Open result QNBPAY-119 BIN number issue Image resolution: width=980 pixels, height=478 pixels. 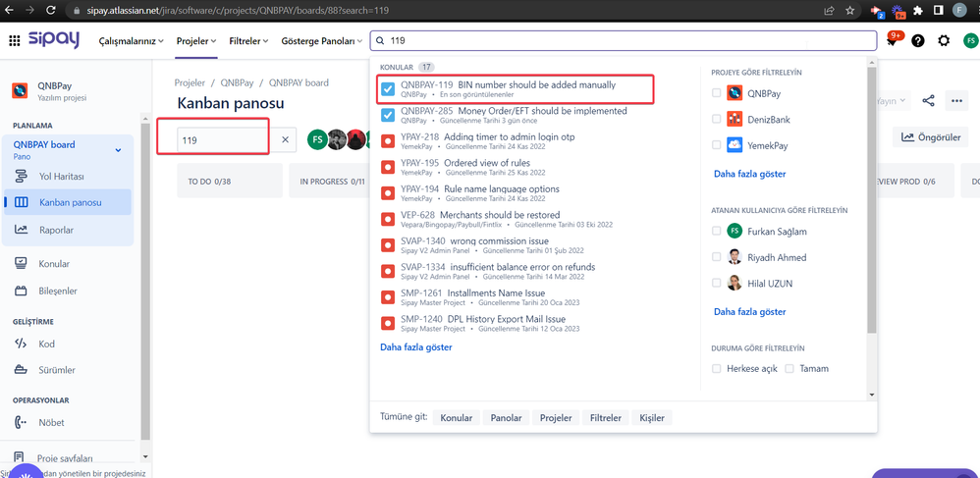pyautogui.click(x=517, y=89)
